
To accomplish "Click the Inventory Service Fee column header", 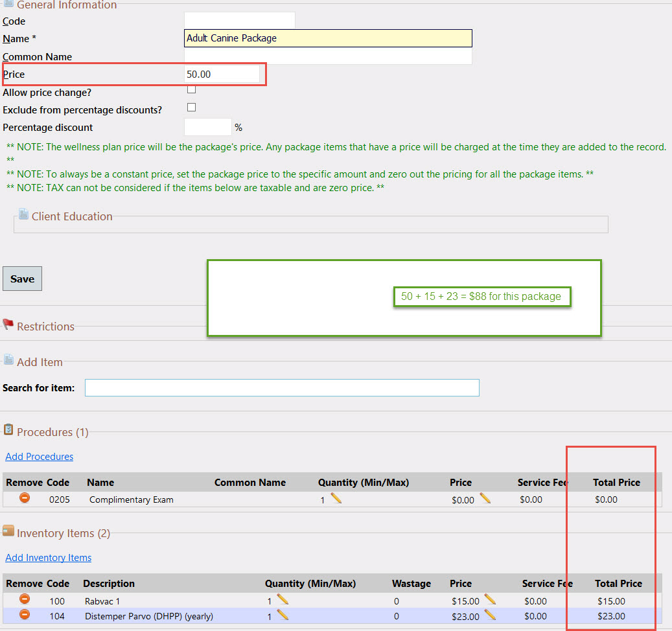I will (548, 584).
